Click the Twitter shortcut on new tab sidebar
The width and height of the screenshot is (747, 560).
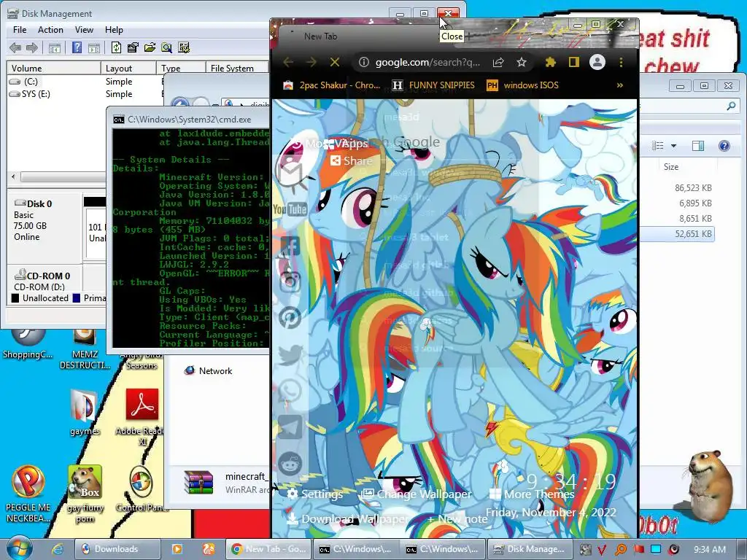coord(290,354)
